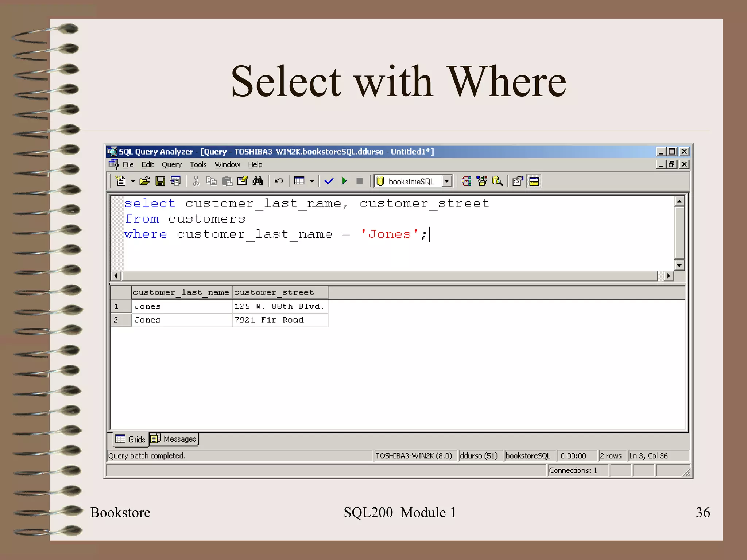Click the binoculars Find icon
This screenshot has height=560, width=747.
point(258,181)
